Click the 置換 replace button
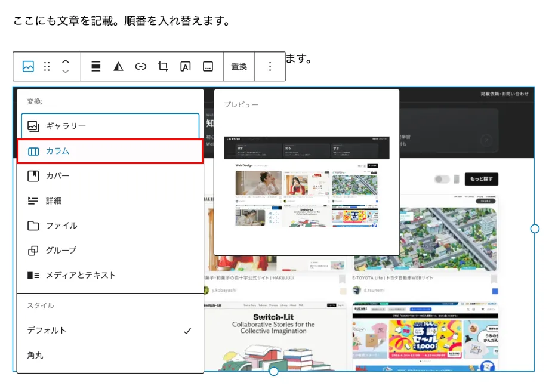 pyautogui.click(x=239, y=67)
